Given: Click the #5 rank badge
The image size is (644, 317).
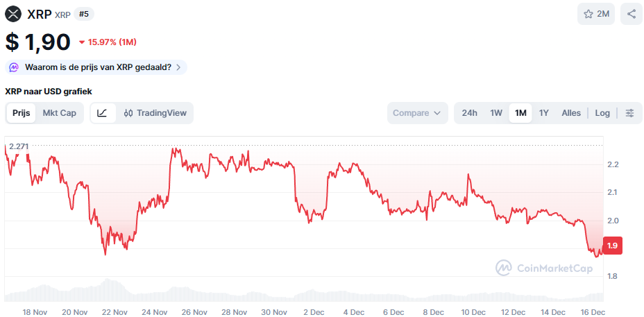Looking at the screenshot, I should 84,14.
